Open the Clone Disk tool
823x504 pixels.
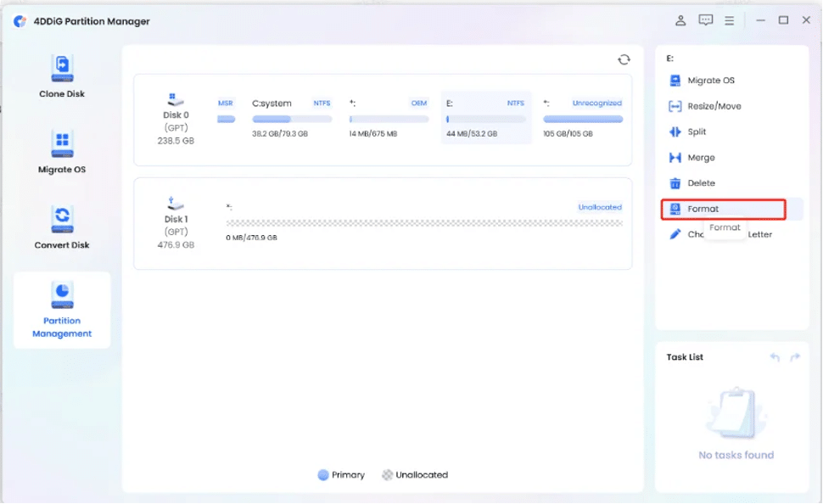point(62,76)
